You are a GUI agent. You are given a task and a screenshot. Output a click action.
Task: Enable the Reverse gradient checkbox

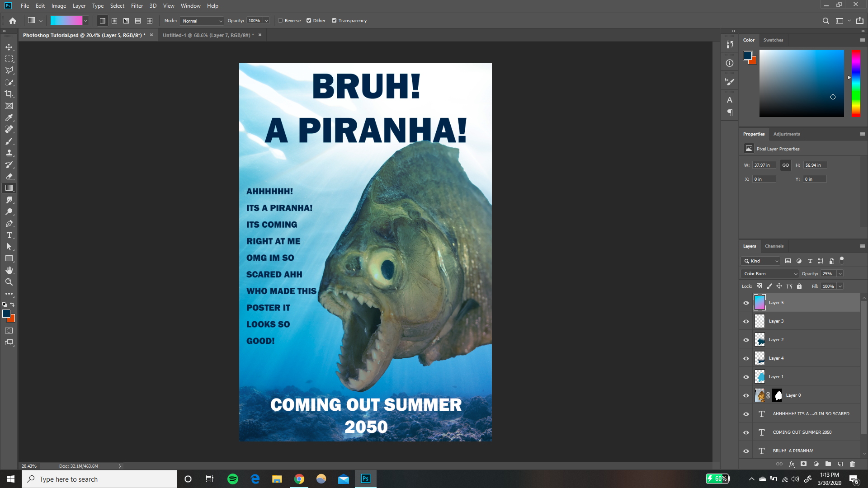coord(281,20)
